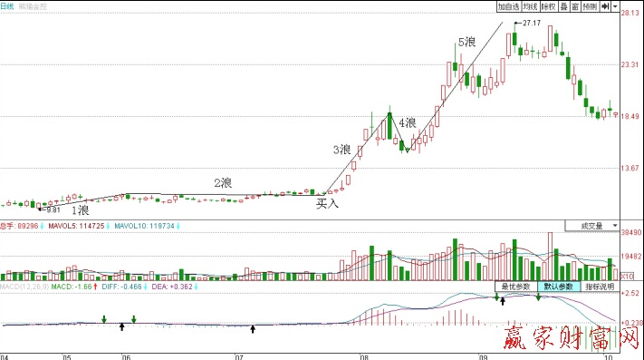This screenshot has height=360, width=644.
Task: Click the 窗 window layout icon
Action: pyautogui.click(x=575, y=6)
